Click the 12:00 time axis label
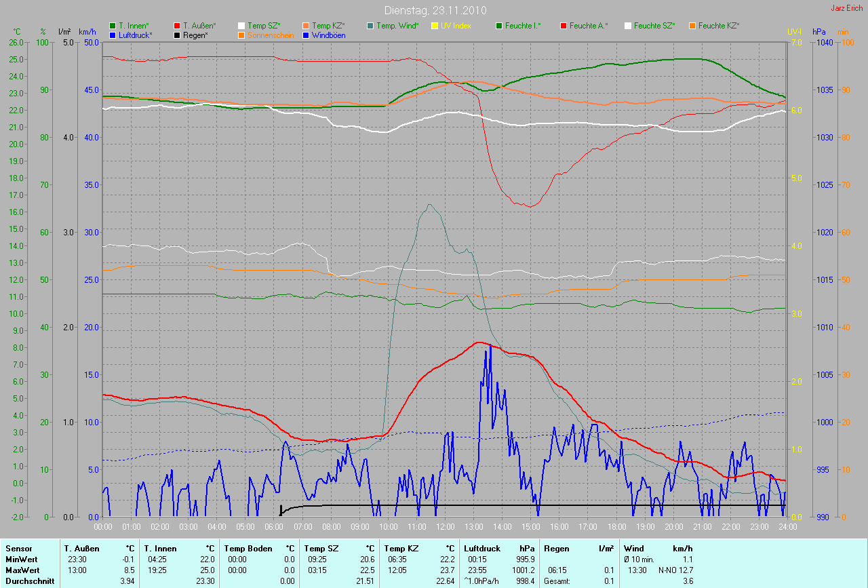868x588 pixels. [446, 527]
